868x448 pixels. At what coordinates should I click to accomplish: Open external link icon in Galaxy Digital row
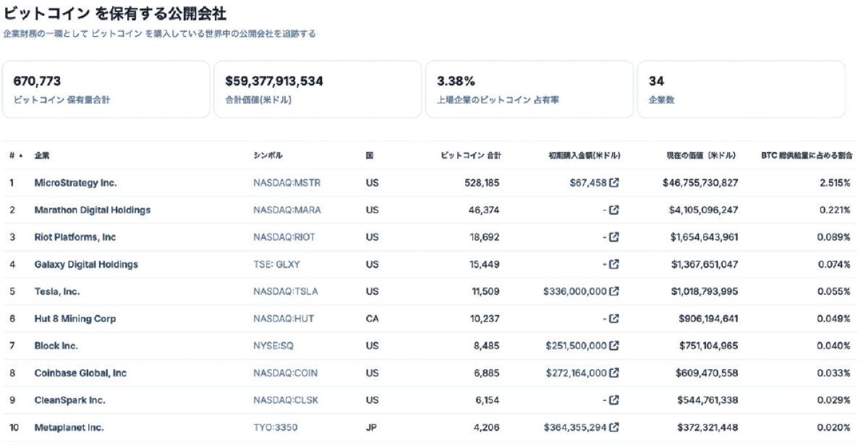(614, 264)
